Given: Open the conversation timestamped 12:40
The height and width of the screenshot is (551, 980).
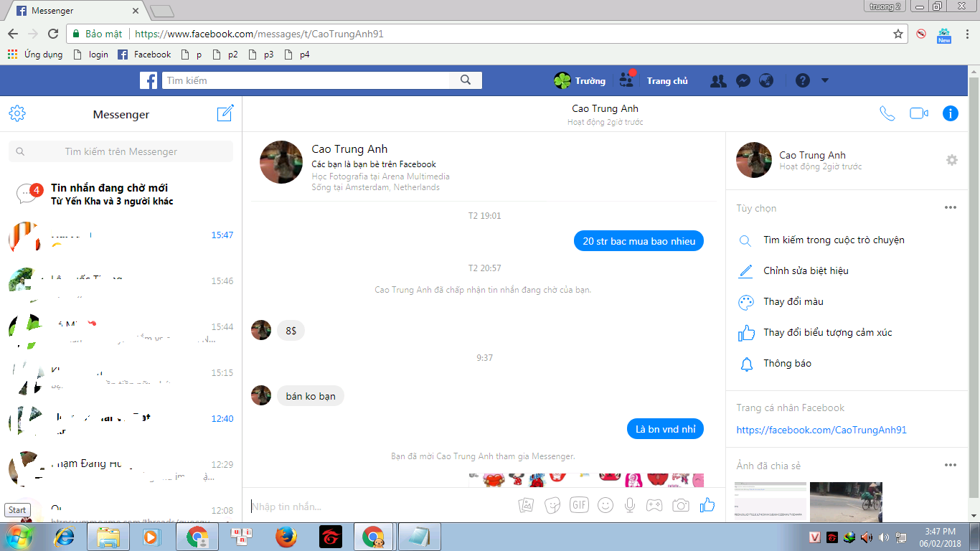Looking at the screenshot, I should (121, 422).
